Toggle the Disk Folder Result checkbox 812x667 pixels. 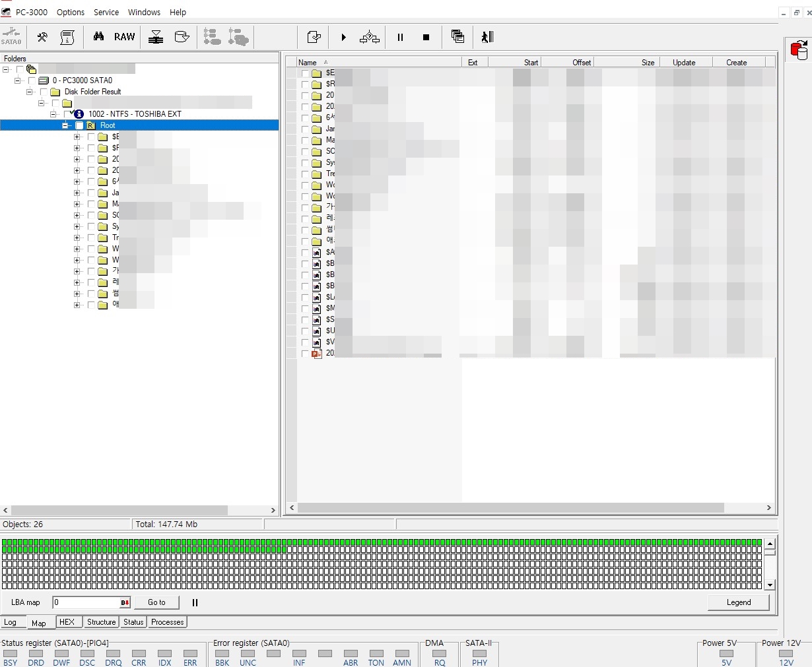(x=44, y=92)
